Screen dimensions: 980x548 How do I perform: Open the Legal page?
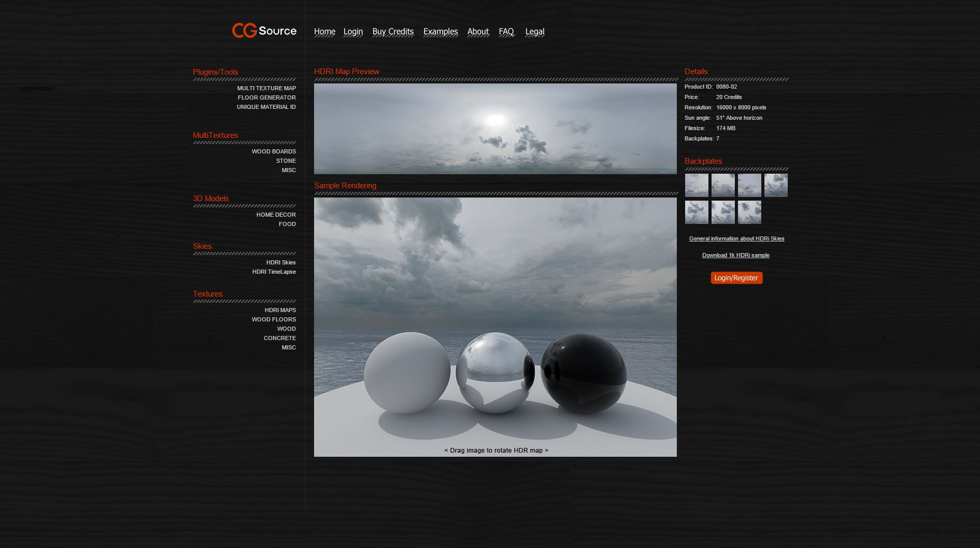click(535, 32)
